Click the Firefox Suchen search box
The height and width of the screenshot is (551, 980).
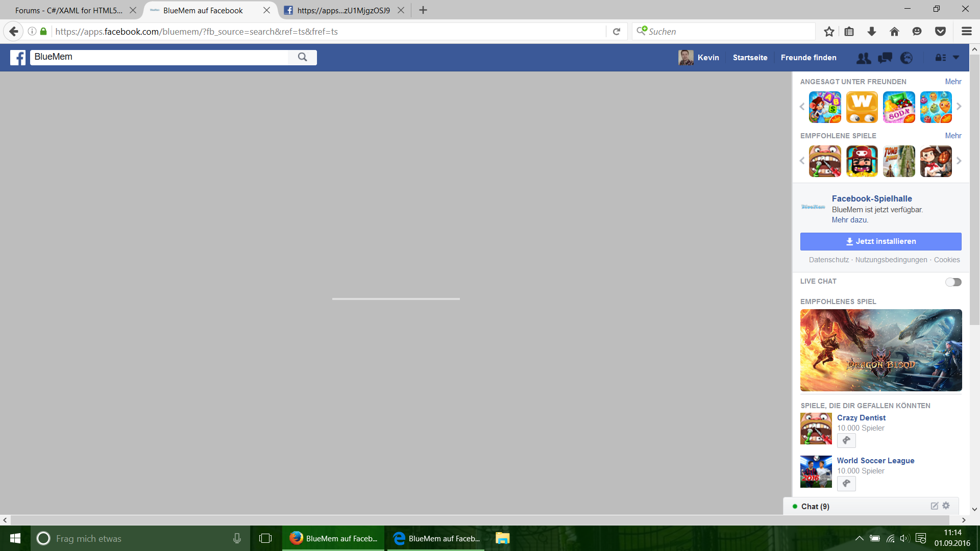pyautogui.click(x=723, y=32)
